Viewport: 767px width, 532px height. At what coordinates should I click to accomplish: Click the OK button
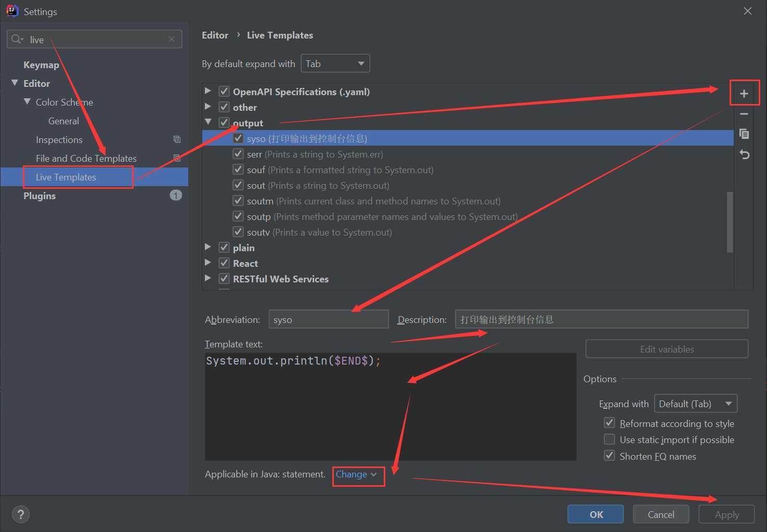(x=595, y=514)
